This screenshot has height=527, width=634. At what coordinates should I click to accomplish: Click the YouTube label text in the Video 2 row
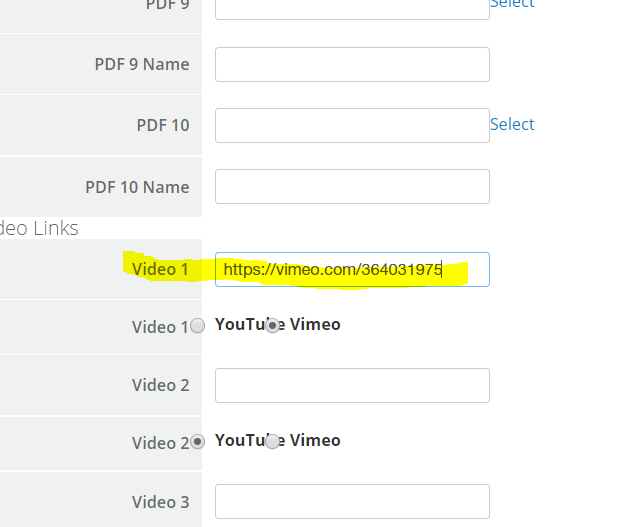coord(249,440)
